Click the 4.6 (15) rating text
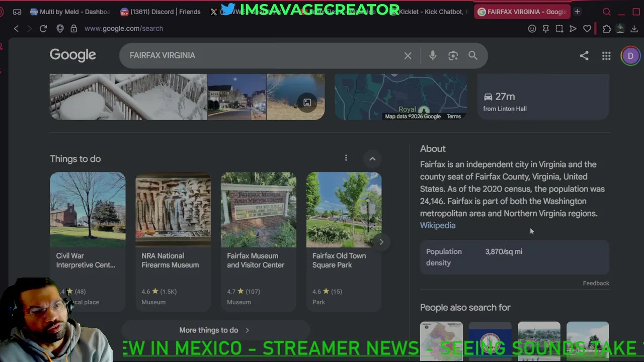The width and height of the screenshot is (644, 362). coord(327,292)
